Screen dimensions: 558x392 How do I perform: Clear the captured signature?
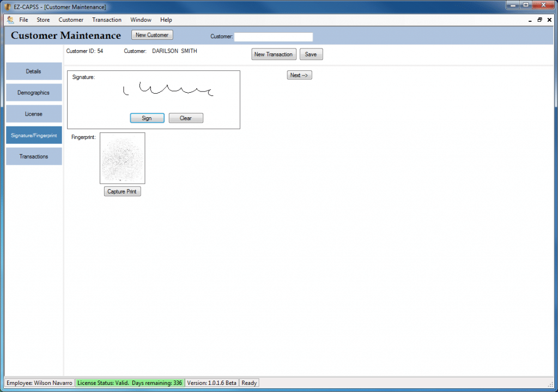click(x=186, y=118)
